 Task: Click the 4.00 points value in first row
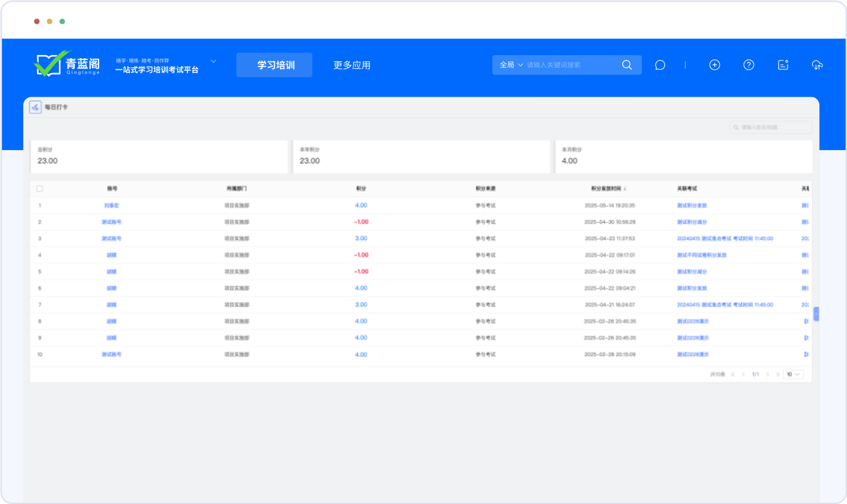pos(361,206)
